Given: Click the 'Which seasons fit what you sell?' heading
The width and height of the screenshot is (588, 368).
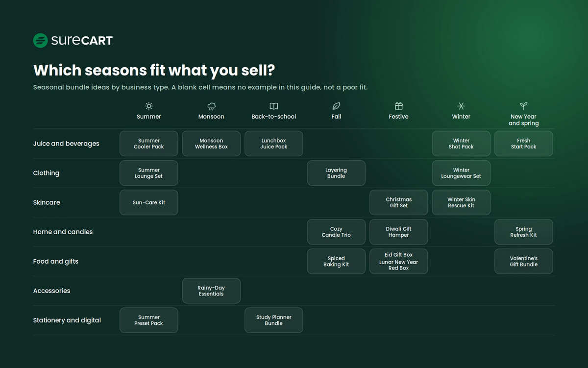Looking at the screenshot, I should tap(154, 70).
